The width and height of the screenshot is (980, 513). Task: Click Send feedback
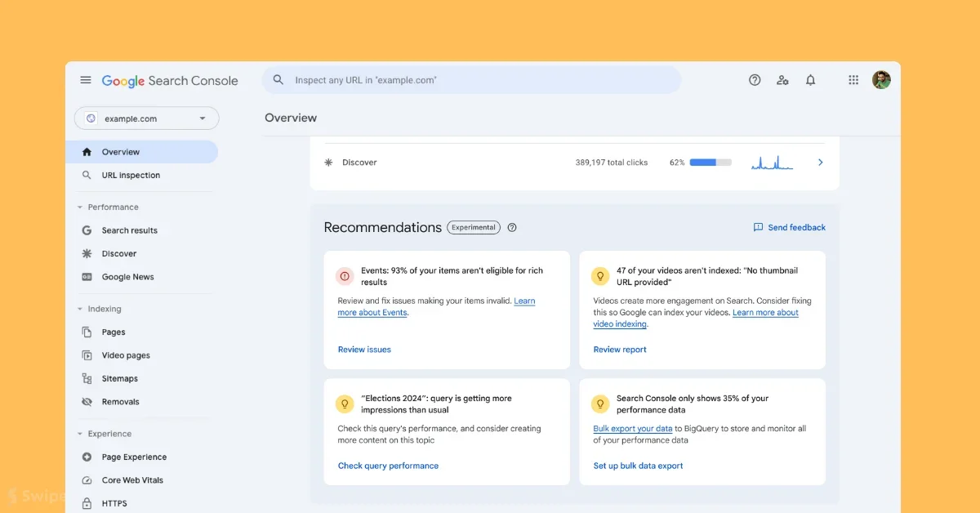pyautogui.click(x=789, y=227)
